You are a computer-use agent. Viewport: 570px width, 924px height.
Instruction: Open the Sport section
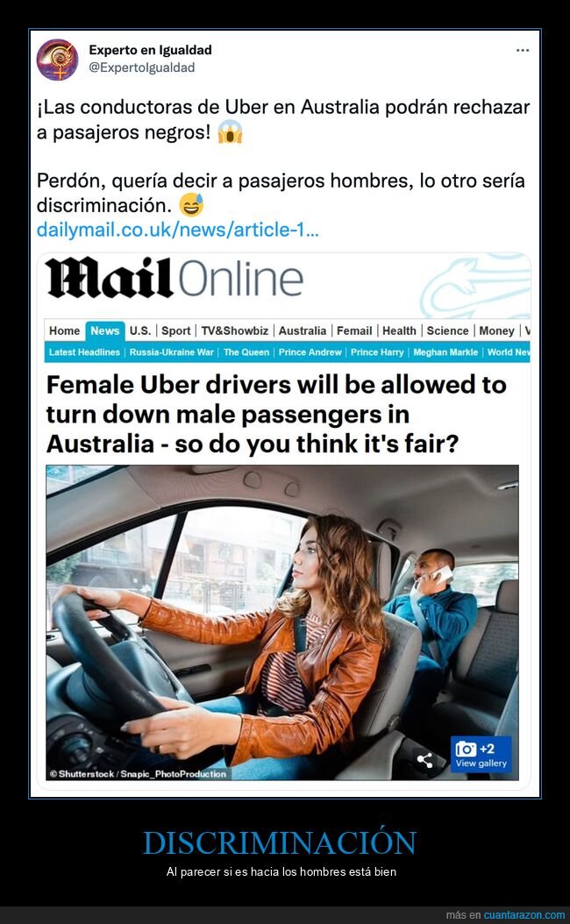(175, 331)
